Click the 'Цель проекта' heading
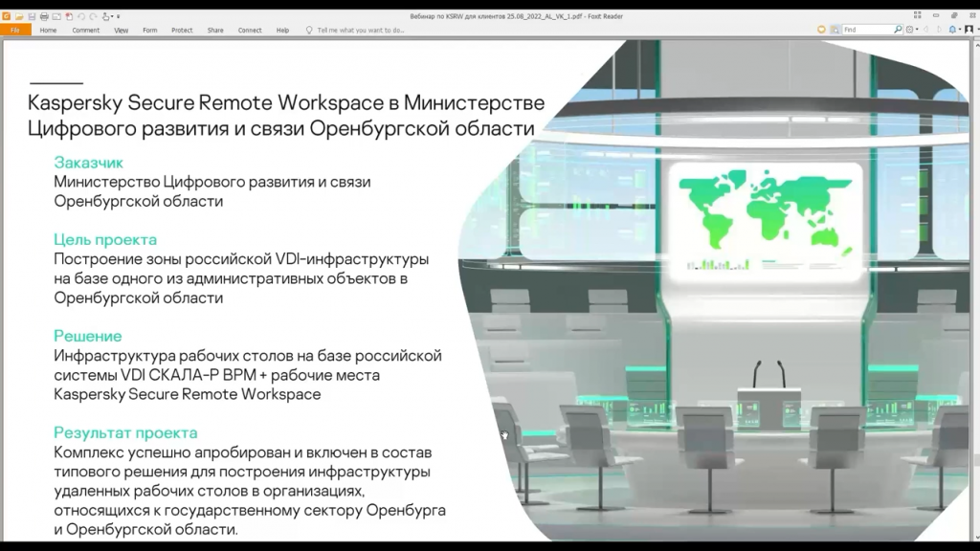Screen dimensions: 980x551 [105, 239]
